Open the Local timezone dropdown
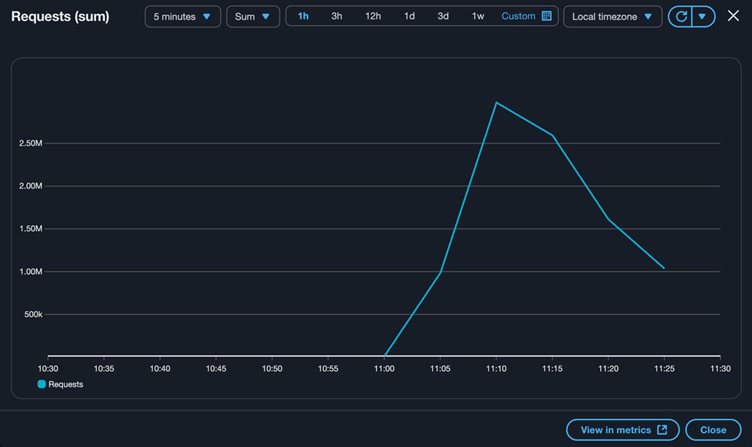 tap(612, 17)
